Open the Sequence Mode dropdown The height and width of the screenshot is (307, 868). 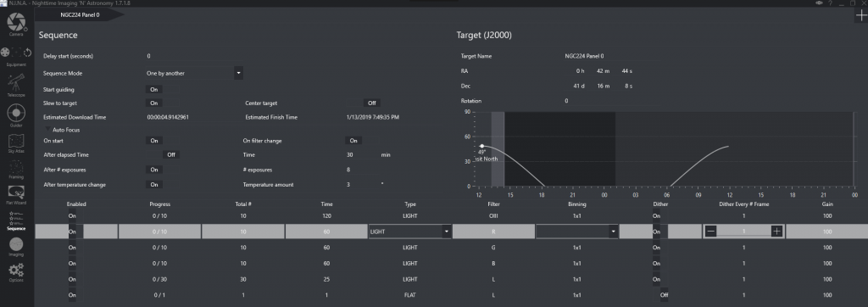pos(238,73)
